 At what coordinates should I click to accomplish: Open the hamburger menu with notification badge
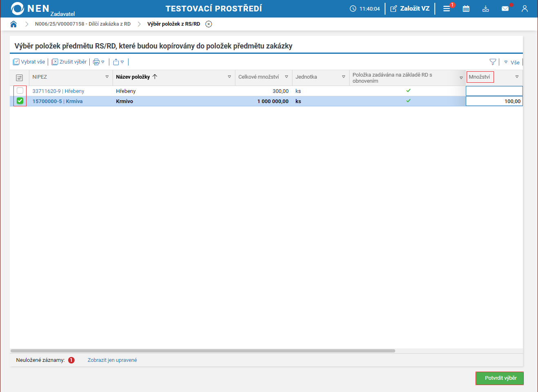pos(447,9)
